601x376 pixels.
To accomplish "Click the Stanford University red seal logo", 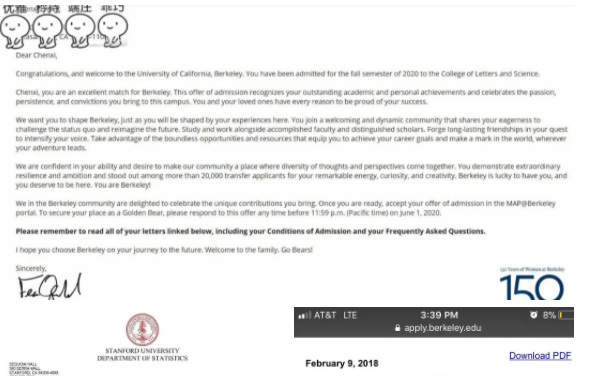I will click(x=142, y=330).
